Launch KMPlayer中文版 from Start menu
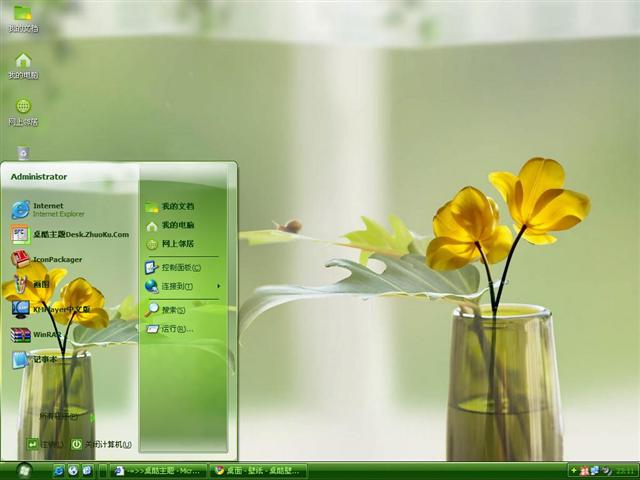 (x=51, y=309)
